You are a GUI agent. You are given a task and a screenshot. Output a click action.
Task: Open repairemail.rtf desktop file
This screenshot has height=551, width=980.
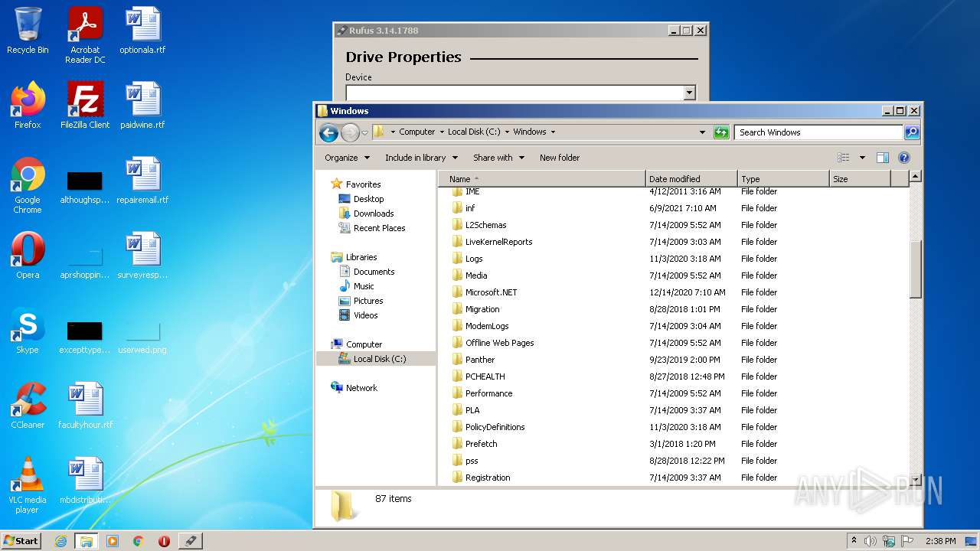click(x=142, y=181)
